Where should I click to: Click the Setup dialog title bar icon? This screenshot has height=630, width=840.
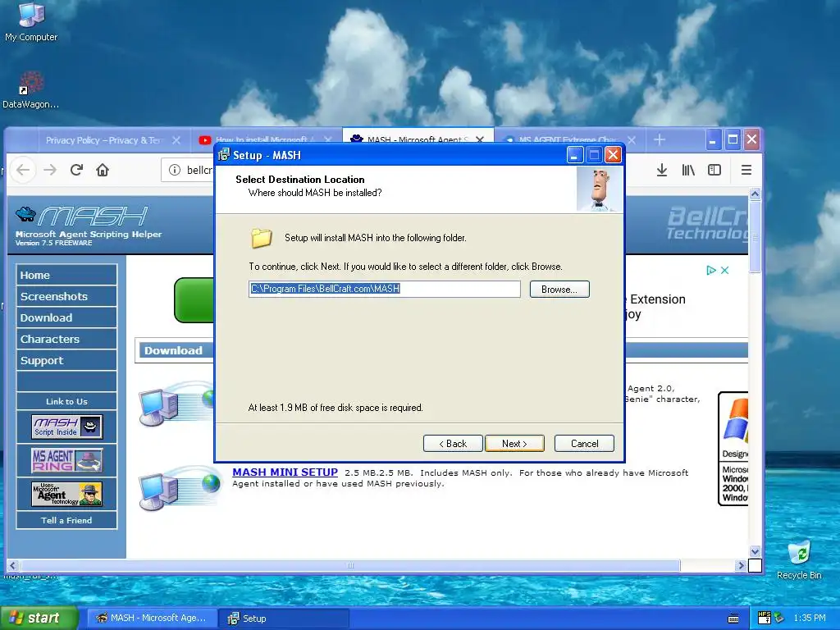click(224, 155)
